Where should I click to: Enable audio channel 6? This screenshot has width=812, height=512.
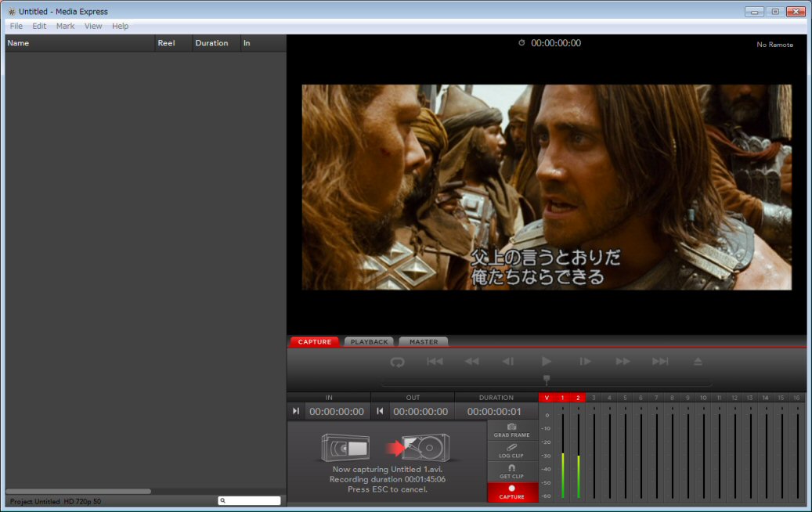tap(641, 398)
